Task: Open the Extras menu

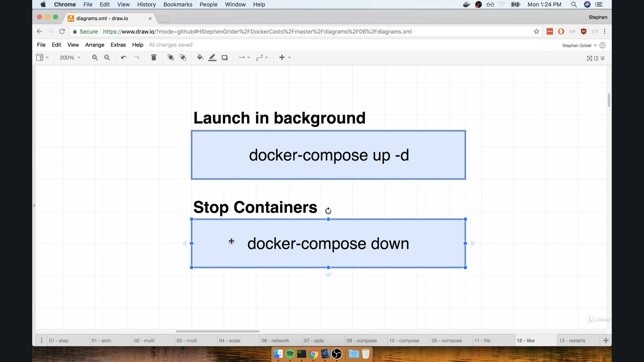Action: click(x=118, y=45)
